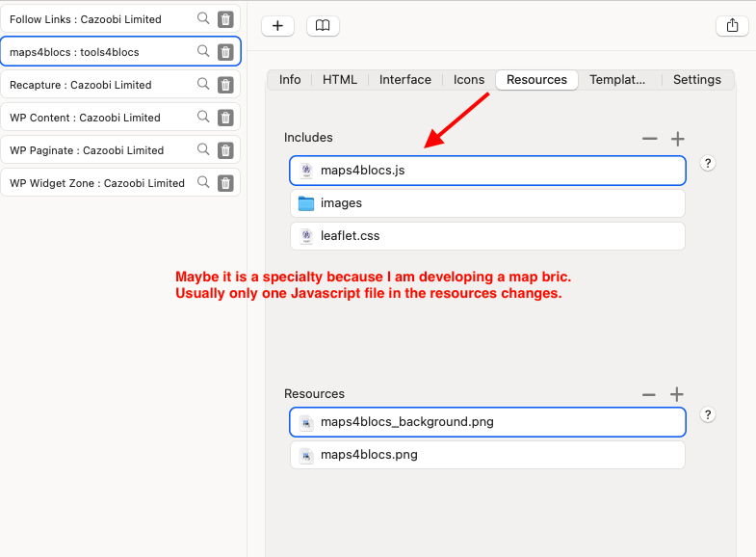Switch to the Interface tab

404,80
